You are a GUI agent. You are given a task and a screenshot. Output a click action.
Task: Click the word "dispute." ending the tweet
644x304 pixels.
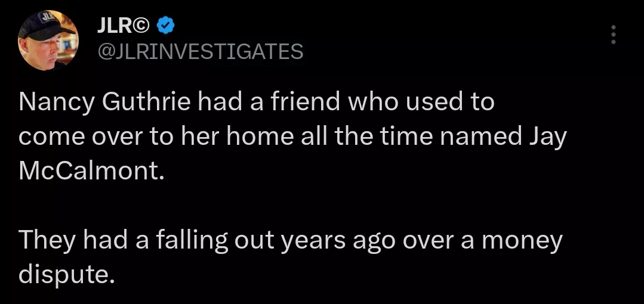[66, 275]
